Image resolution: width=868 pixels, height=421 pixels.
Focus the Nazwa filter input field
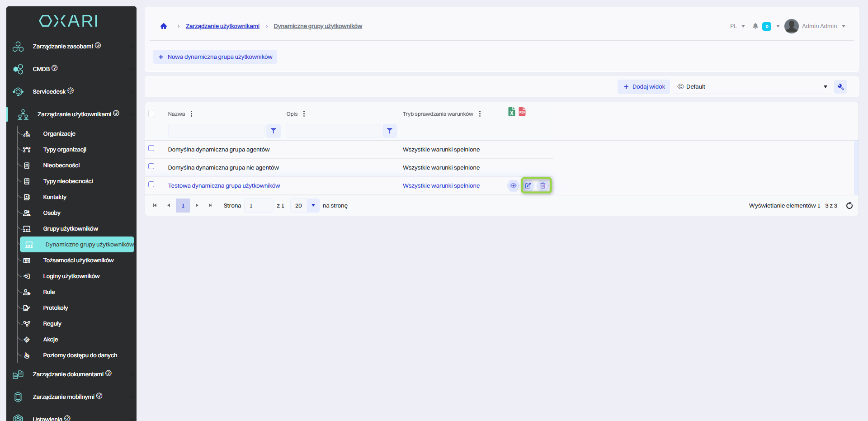tap(216, 131)
